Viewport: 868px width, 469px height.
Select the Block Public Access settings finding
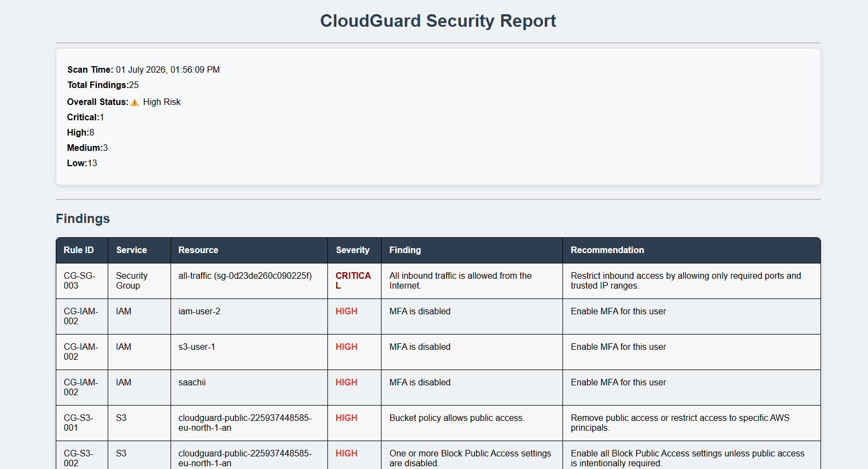click(470, 458)
